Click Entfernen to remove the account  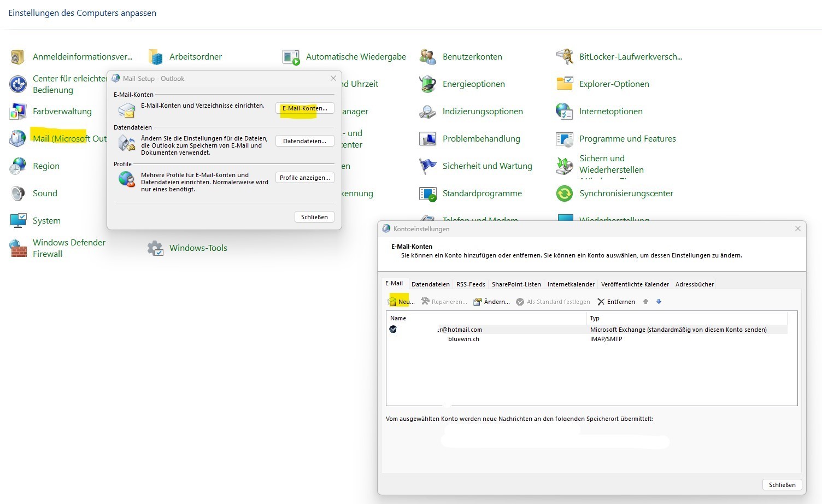[x=616, y=302]
